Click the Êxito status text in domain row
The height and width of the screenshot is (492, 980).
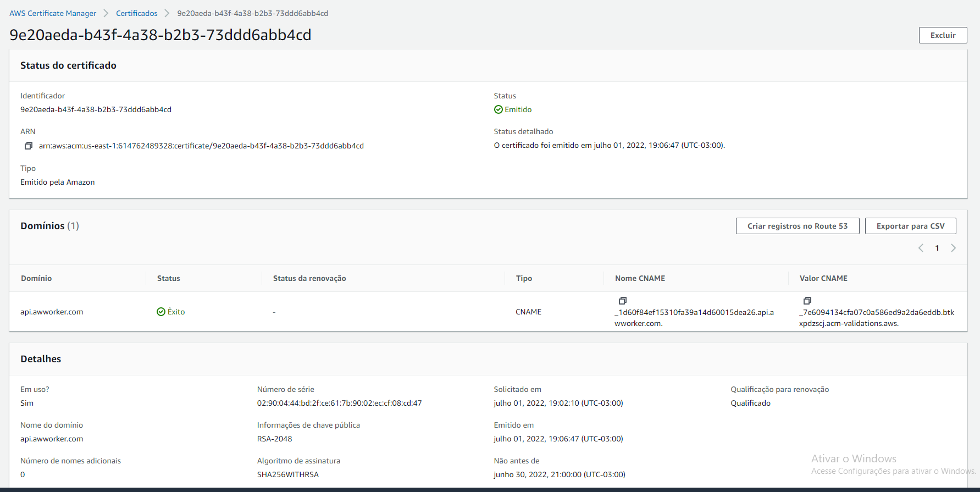pyautogui.click(x=176, y=312)
